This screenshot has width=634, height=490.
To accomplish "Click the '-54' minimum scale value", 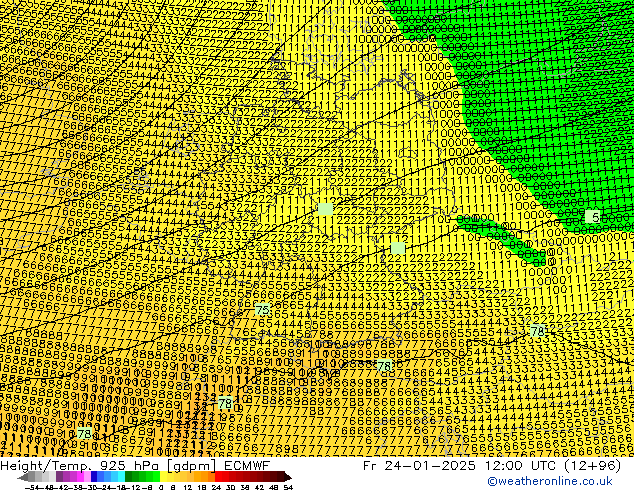I will point(33,487).
